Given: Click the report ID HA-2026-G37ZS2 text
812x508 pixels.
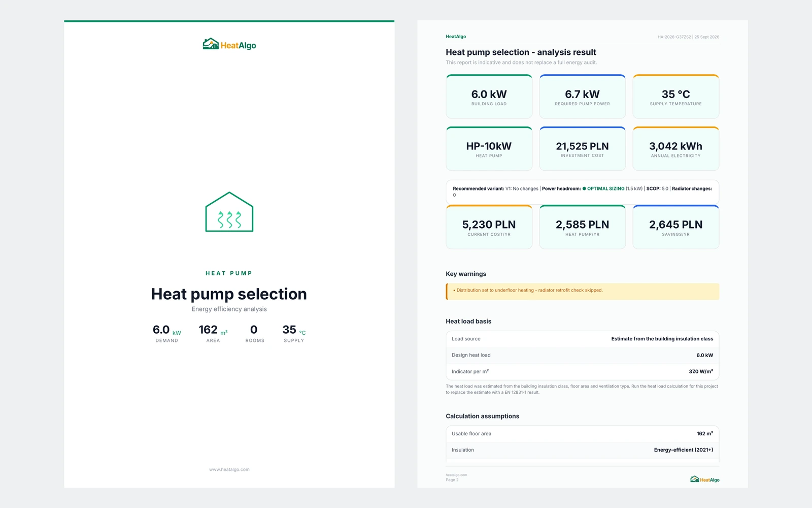Looking at the screenshot, I should (x=674, y=37).
